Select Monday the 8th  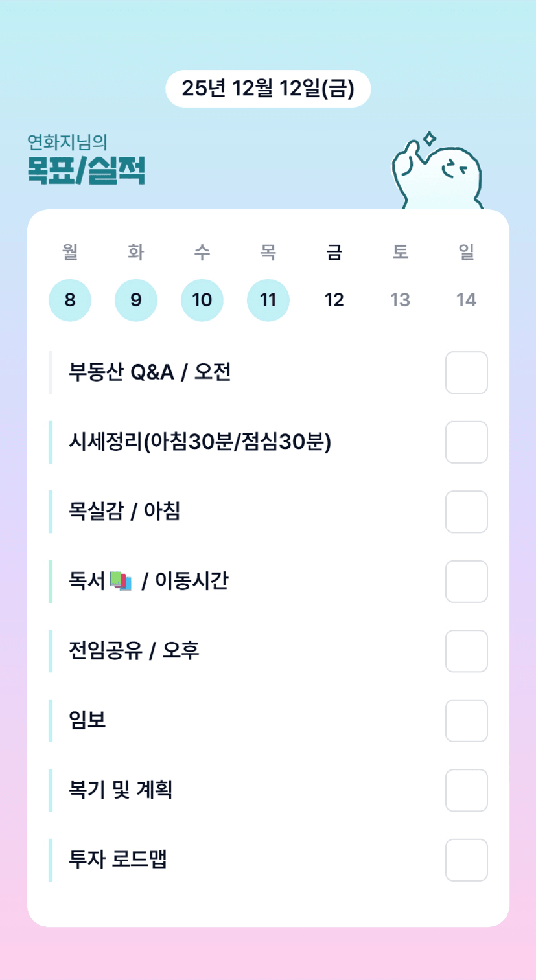pyautogui.click(x=70, y=300)
